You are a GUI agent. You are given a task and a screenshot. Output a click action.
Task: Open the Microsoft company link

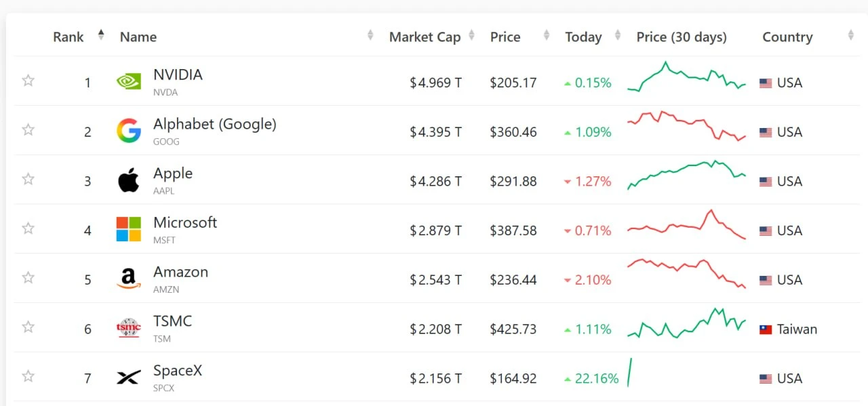click(185, 222)
